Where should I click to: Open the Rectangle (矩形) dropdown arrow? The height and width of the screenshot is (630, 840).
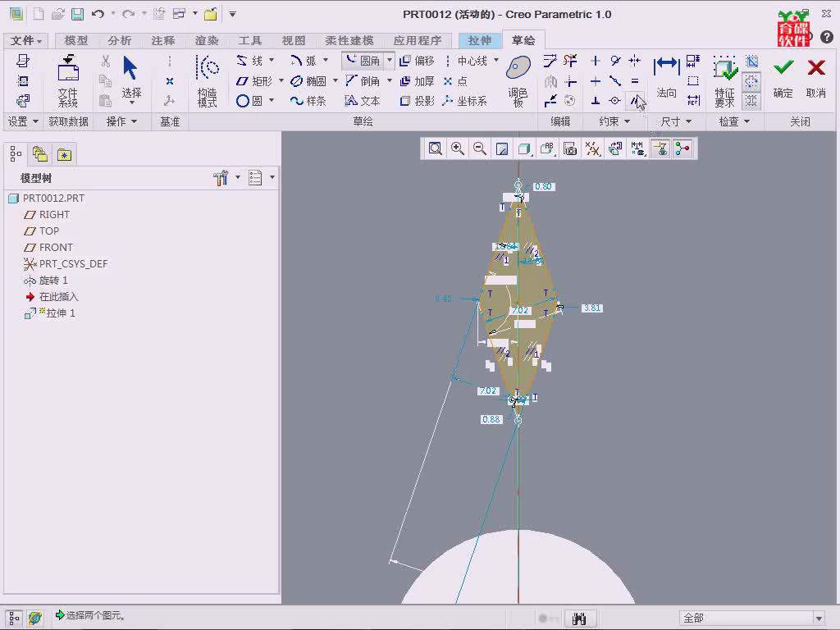[281, 80]
